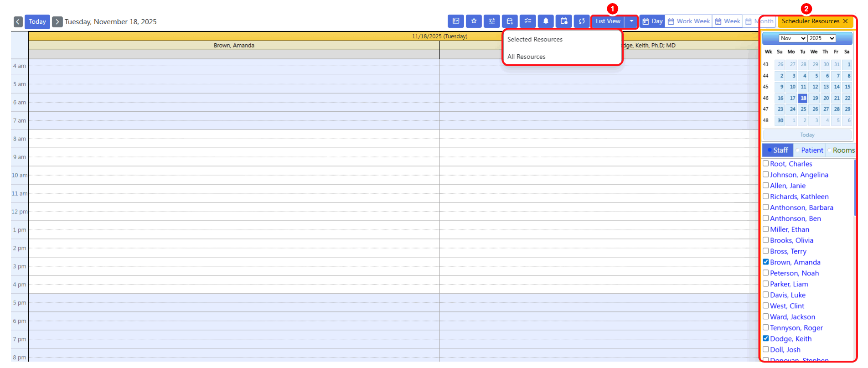Click the blue Today button near the date
The height and width of the screenshot is (368, 868).
click(37, 22)
